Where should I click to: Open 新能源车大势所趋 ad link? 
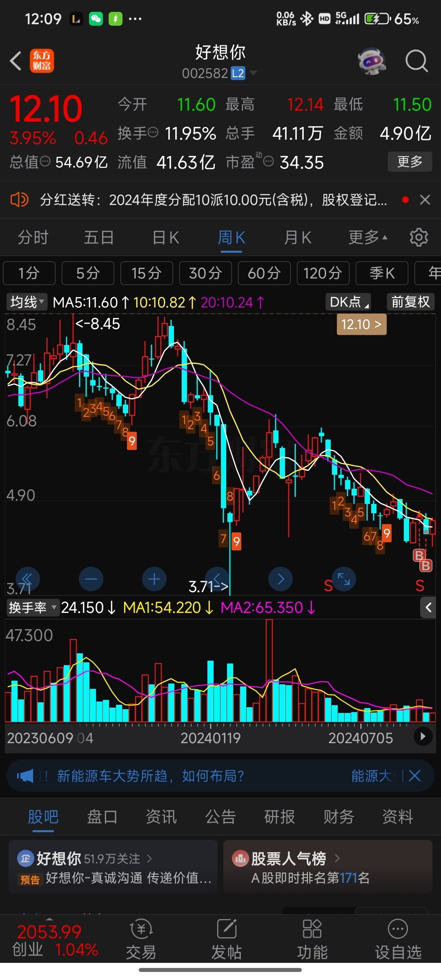150,776
